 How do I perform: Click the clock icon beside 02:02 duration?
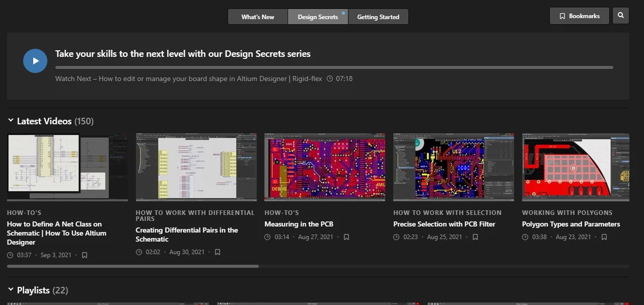[x=139, y=252]
